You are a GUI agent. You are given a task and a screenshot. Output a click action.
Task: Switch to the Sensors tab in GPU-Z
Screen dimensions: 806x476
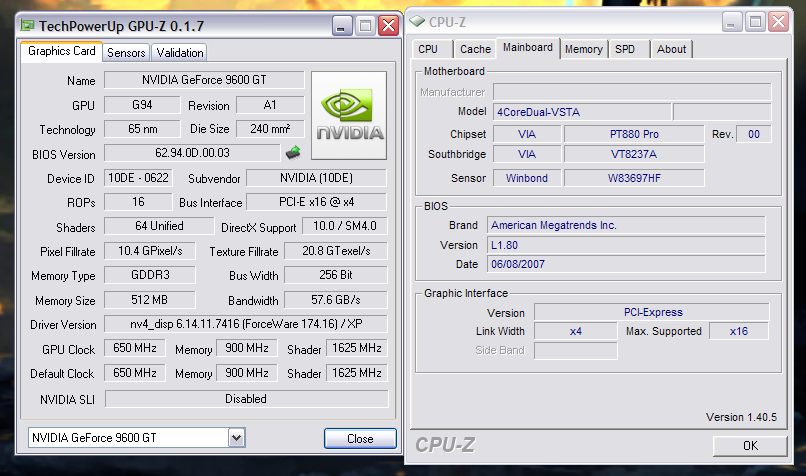[x=126, y=52]
